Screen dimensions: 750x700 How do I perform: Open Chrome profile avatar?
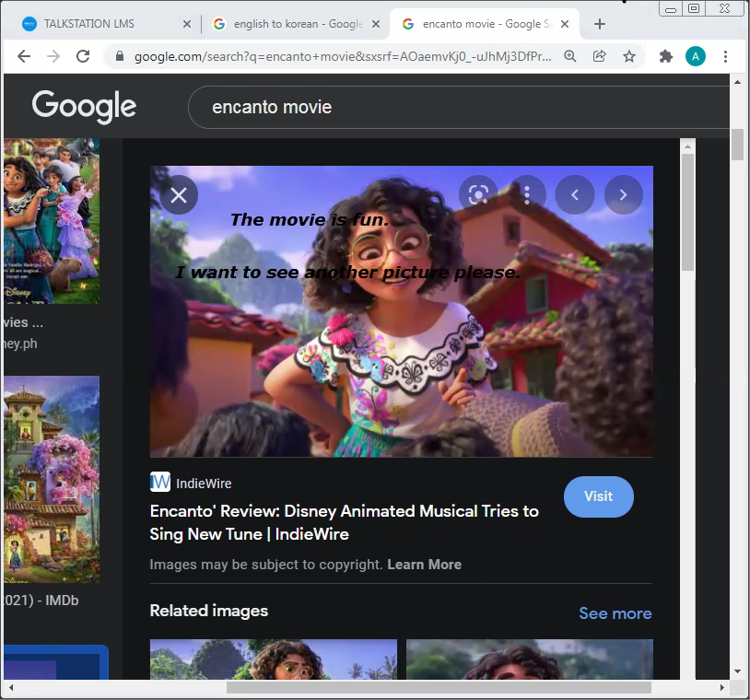(x=695, y=56)
